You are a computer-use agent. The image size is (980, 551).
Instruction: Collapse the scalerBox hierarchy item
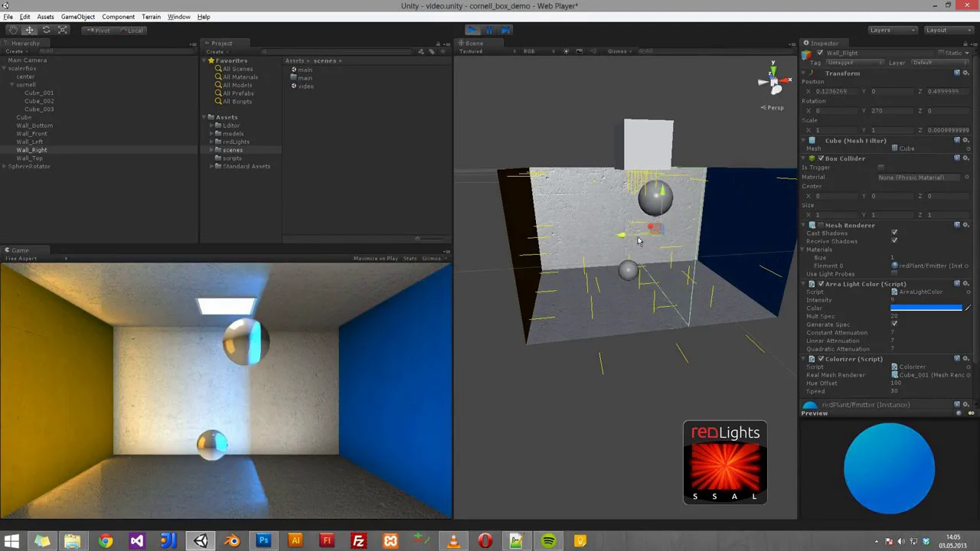tap(5, 69)
